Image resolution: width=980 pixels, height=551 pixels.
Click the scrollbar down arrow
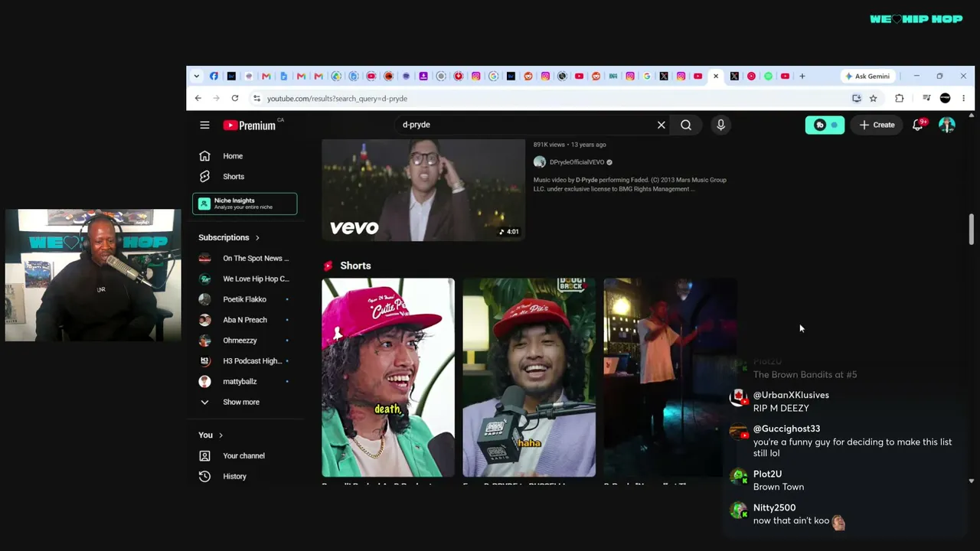click(x=972, y=481)
